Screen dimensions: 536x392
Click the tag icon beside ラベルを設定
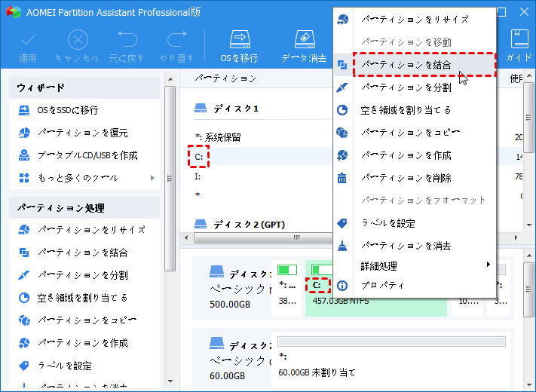pos(342,223)
